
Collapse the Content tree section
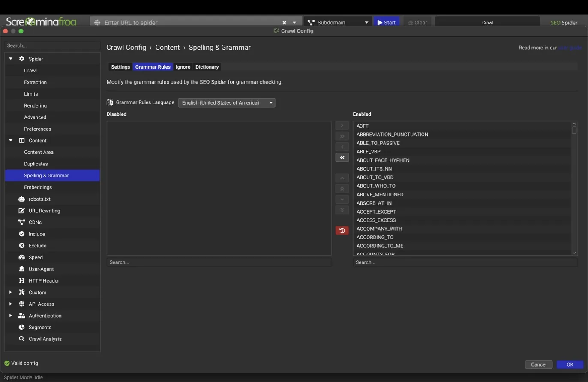(x=11, y=141)
